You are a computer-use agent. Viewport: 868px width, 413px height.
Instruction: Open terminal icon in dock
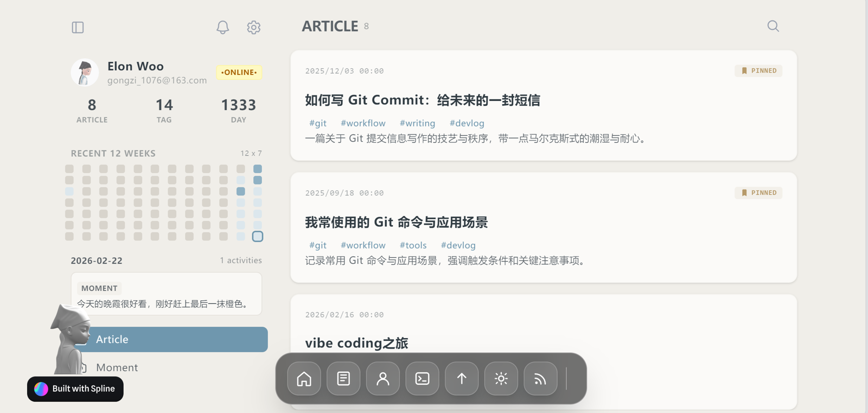click(422, 378)
